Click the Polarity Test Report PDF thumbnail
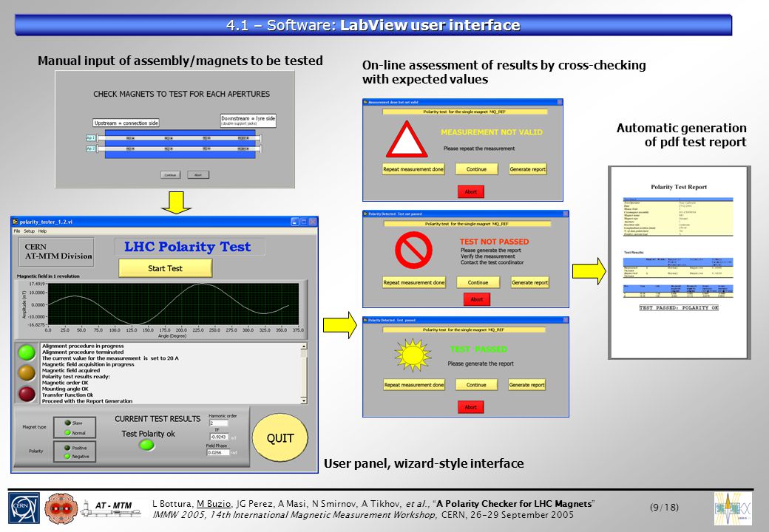 [x=680, y=262]
